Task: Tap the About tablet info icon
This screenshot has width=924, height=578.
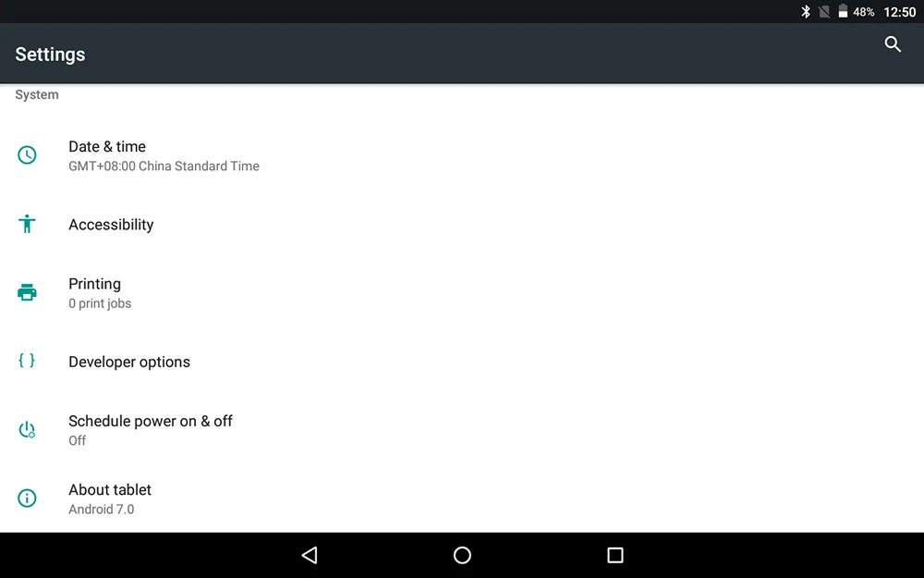Action: (27, 498)
